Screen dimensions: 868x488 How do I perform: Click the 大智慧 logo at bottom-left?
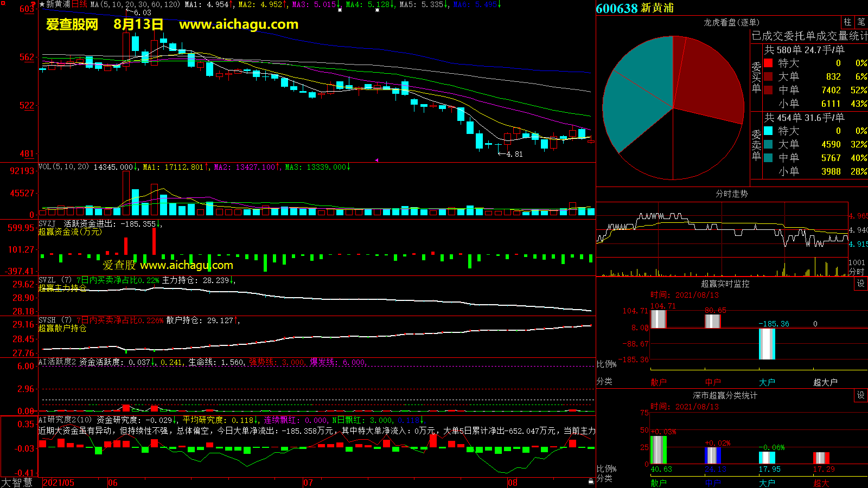17,483
